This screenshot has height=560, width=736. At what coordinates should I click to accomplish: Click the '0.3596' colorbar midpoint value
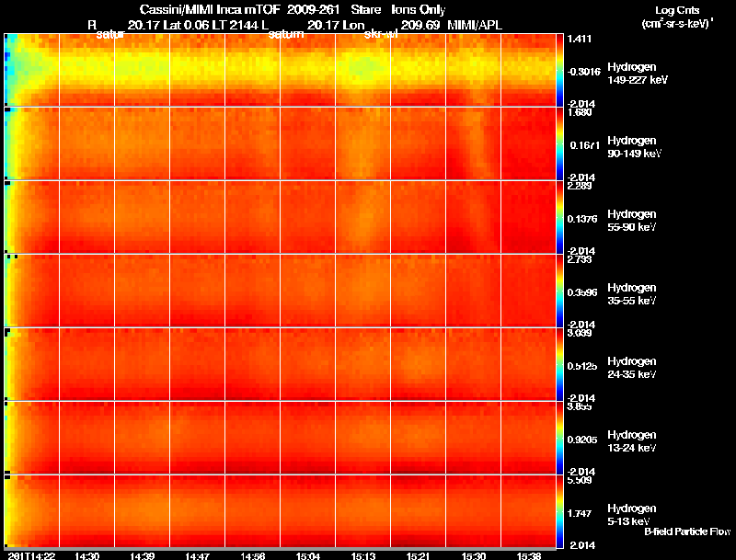coord(582,292)
